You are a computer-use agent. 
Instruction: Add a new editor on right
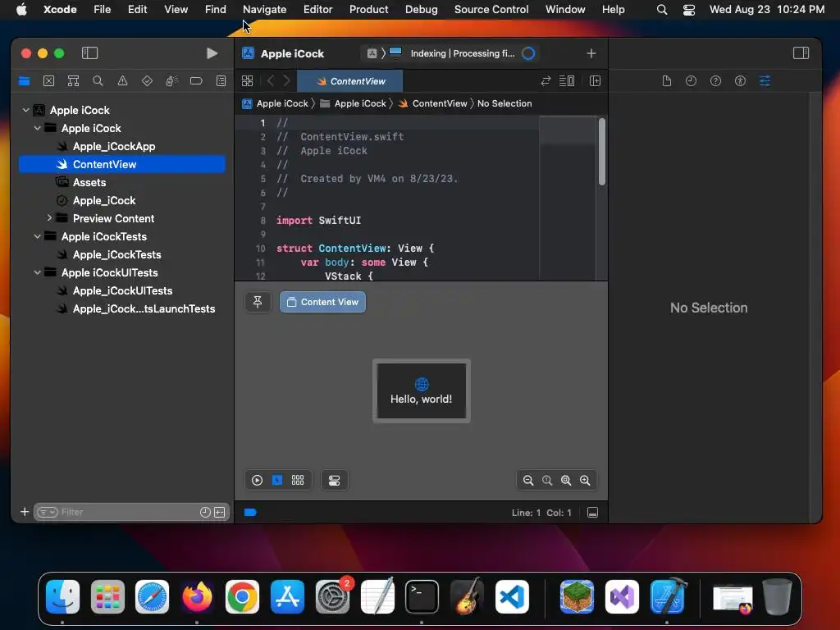[x=595, y=81]
